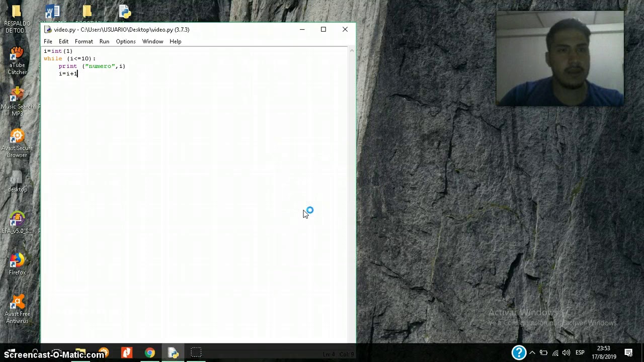Open the clock showing 23:53
This screenshot has height=362, width=644.
tap(604, 352)
